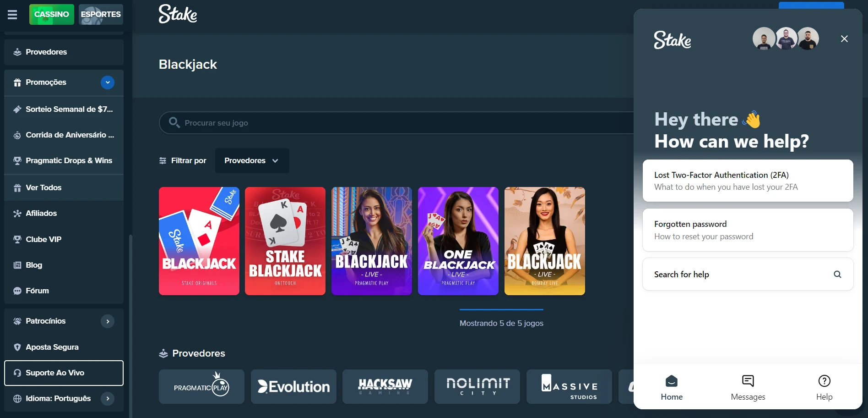Open Bombay Live Blackjack game
This screenshot has width=868, height=418.
(x=545, y=241)
